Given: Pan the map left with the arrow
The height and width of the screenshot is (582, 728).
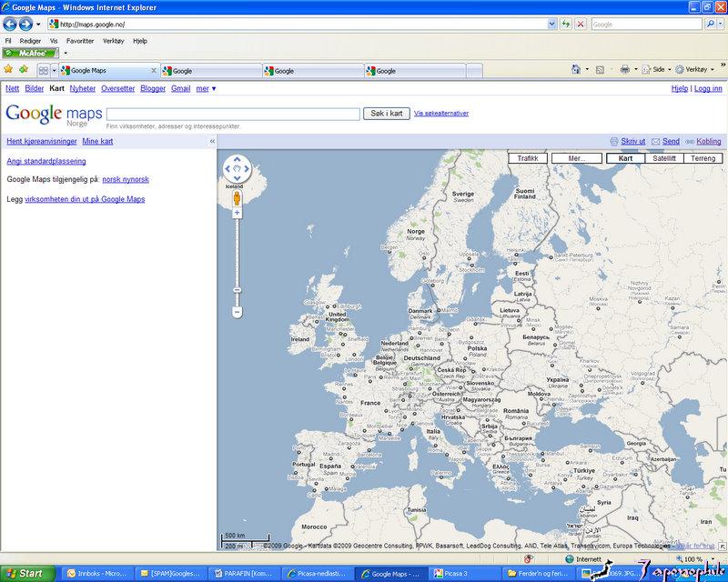Looking at the screenshot, I should point(227,168).
